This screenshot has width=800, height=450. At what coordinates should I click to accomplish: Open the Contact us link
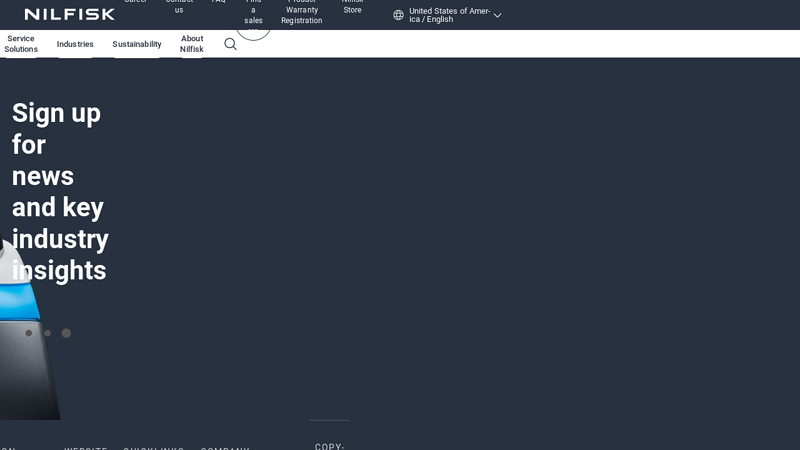pyautogui.click(x=179, y=6)
